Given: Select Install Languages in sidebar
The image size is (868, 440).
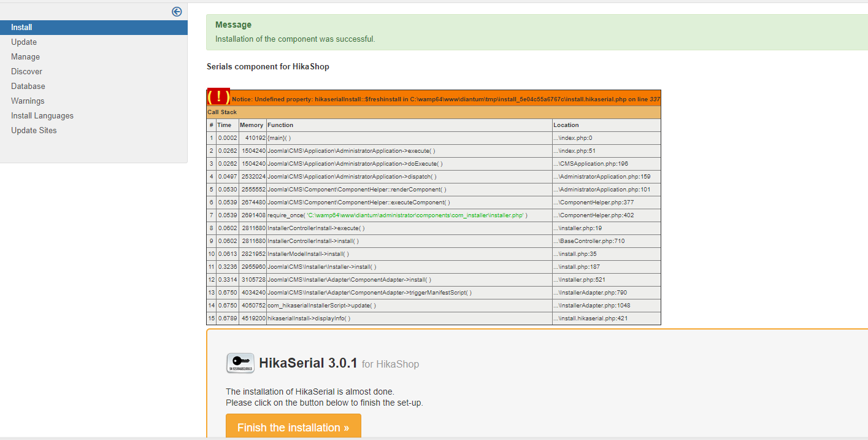Looking at the screenshot, I should point(42,115).
